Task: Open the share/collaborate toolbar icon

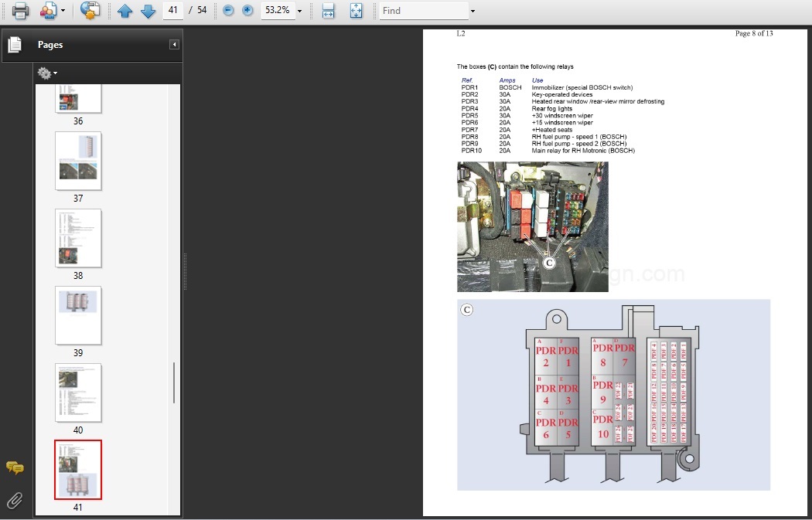Action: [49, 10]
